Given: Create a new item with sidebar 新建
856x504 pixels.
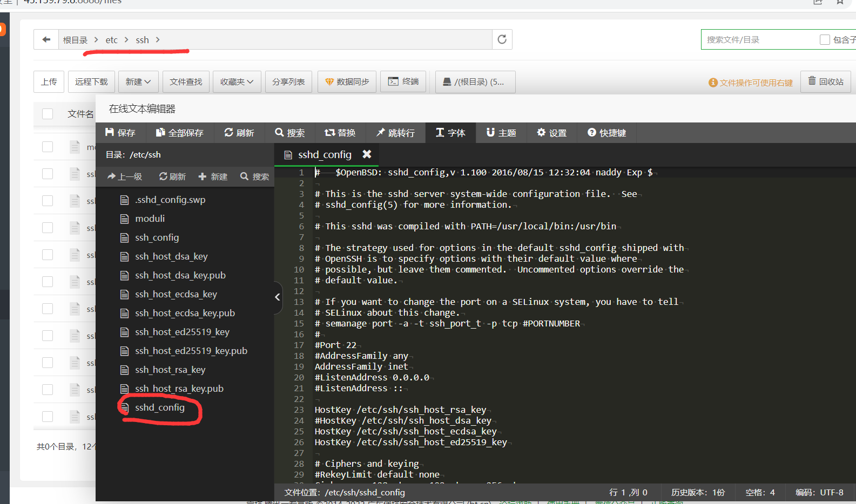Looking at the screenshot, I should [x=213, y=176].
